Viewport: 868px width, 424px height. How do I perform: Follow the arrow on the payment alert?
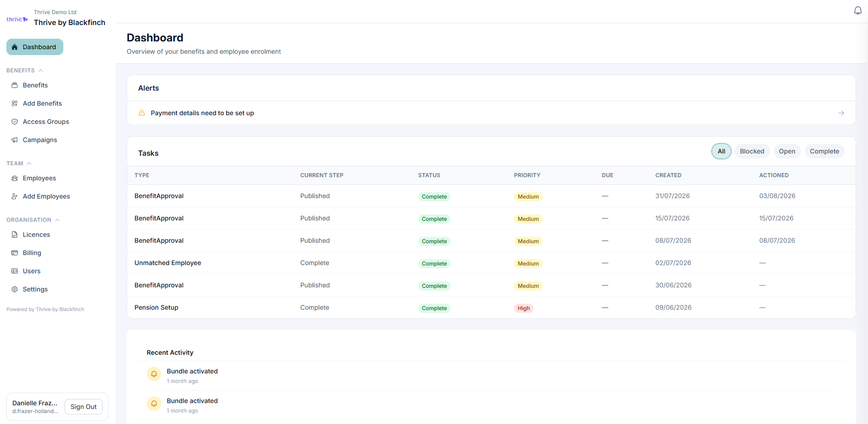tap(841, 113)
